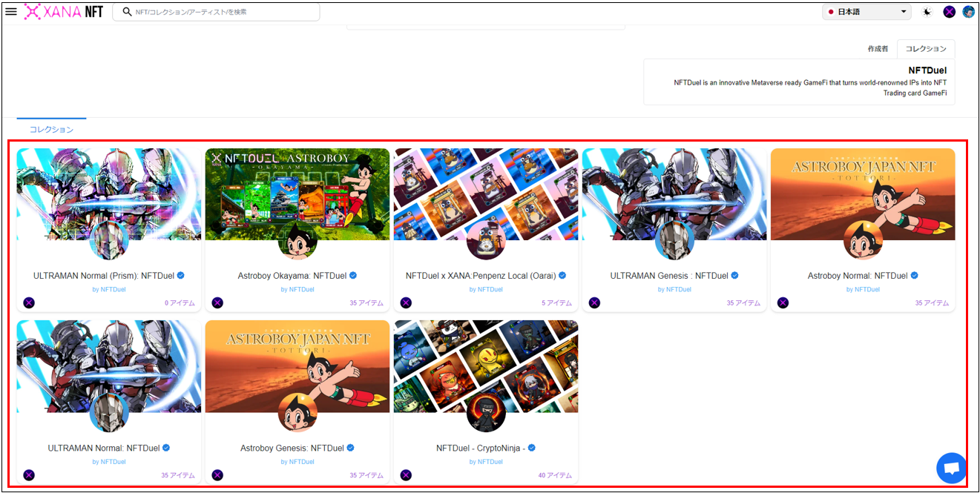Viewport: 980px width, 493px height.
Task: Click XANA chain icon on Penpenz Local card
Action: pyautogui.click(x=406, y=302)
